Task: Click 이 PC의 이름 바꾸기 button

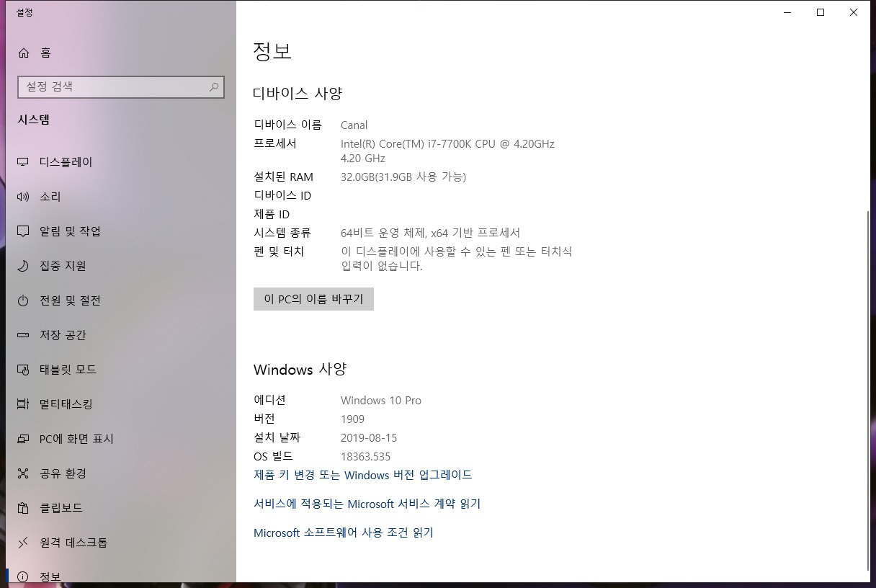Action: 313,299
